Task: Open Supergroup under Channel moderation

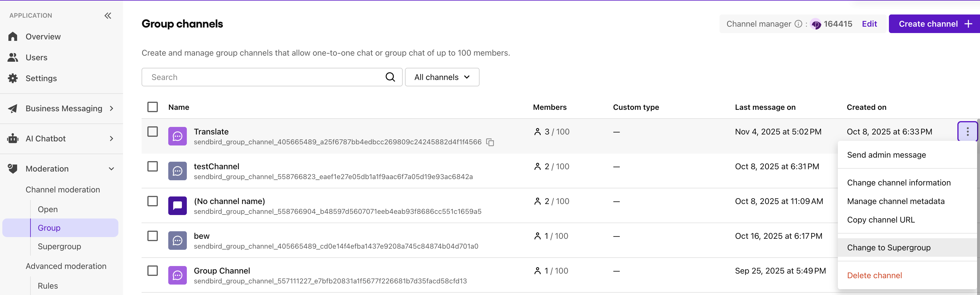Action: [x=59, y=246]
